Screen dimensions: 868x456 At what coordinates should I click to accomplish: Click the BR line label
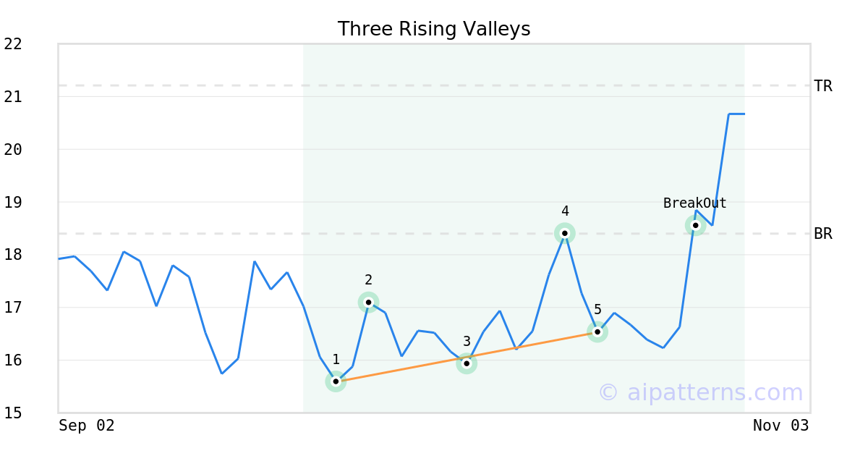[x=822, y=234]
